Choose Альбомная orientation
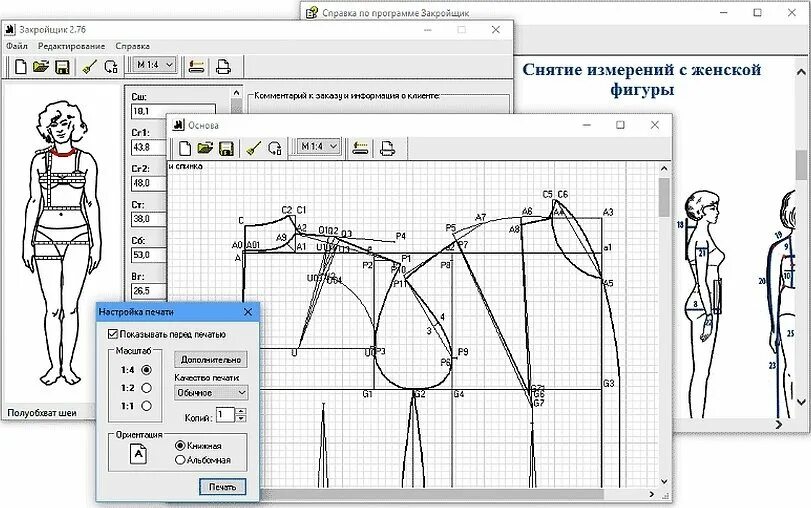The height and width of the screenshot is (508, 811). [180, 459]
